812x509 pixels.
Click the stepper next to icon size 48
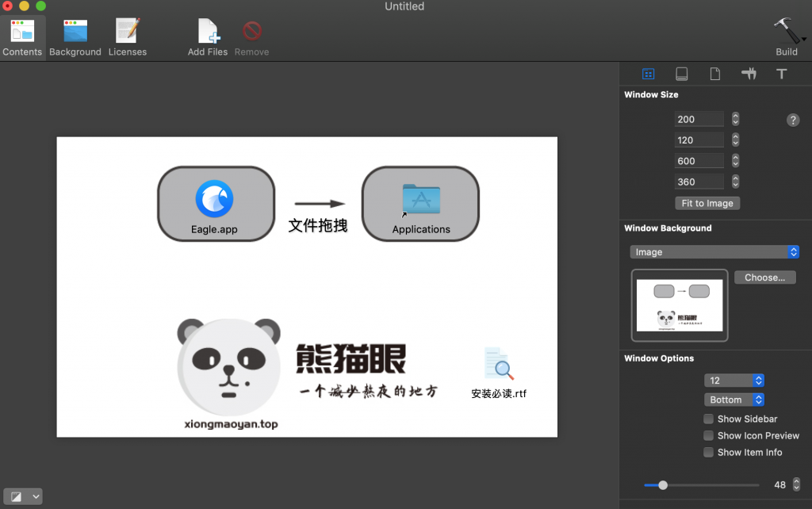[x=796, y=484]
